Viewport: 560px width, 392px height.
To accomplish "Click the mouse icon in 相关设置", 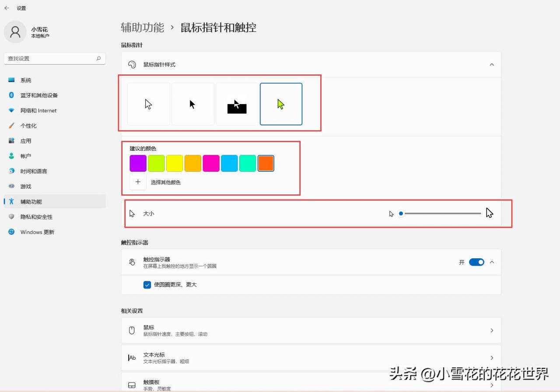I will click(132, 330).
